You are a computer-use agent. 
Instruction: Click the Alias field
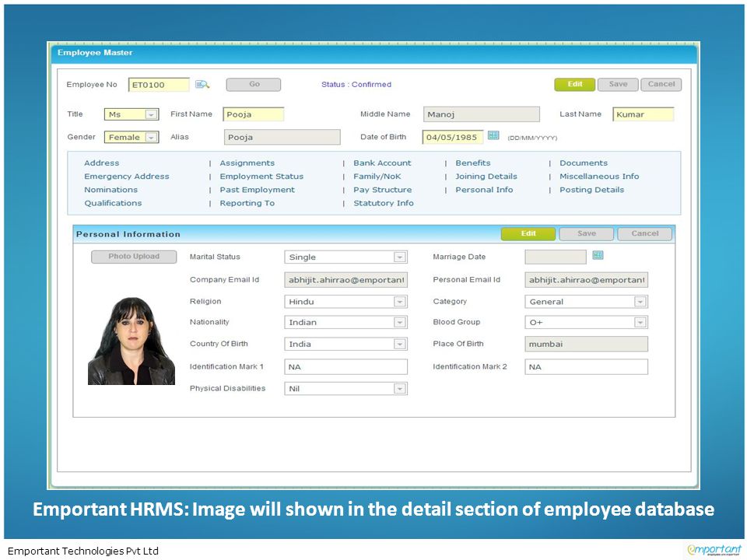click(x=282, y=137)
